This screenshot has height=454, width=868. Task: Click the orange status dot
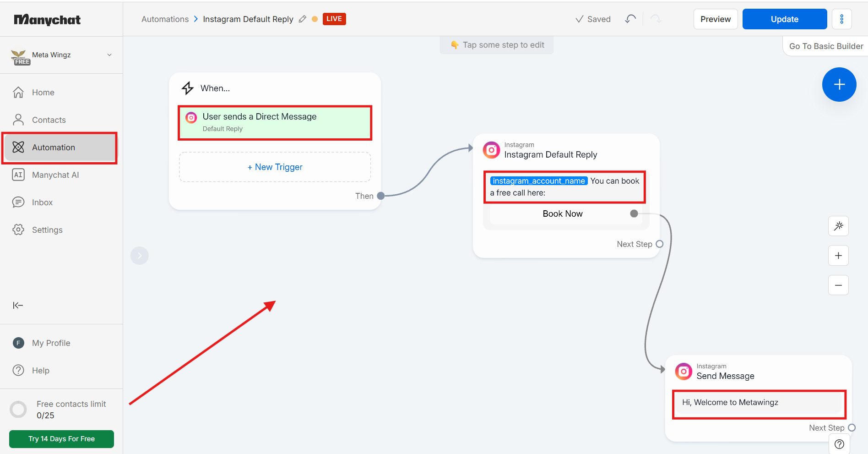point(315,19)
